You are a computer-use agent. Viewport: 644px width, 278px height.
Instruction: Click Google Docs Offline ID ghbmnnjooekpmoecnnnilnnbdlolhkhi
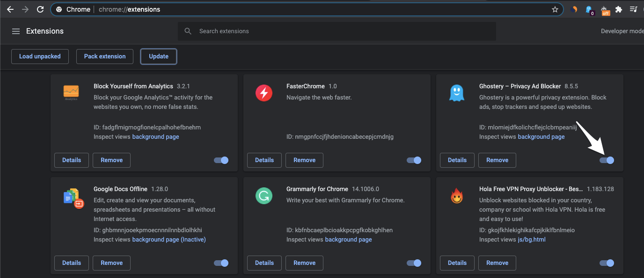148,230
